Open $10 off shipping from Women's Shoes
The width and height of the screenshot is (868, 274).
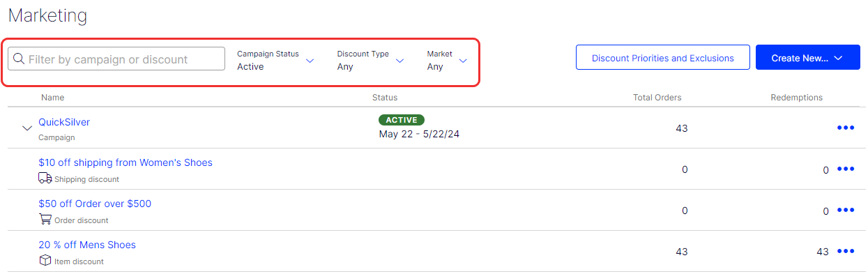(125, 162)
